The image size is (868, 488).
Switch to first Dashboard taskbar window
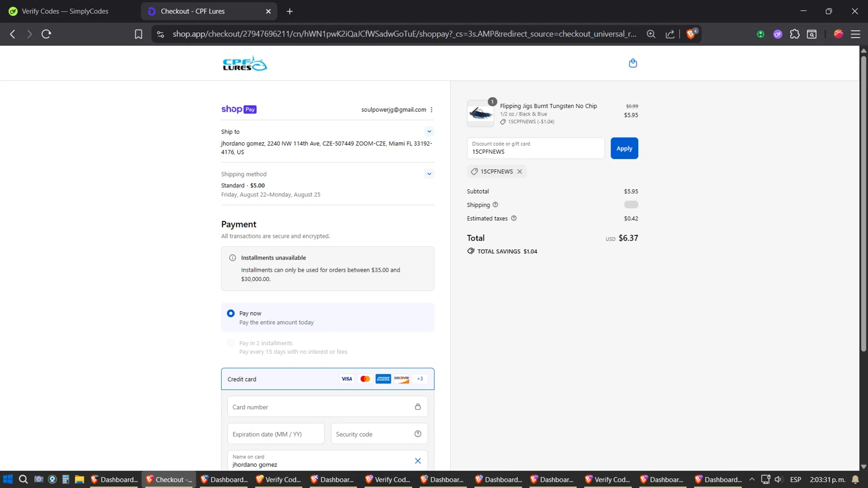click(114, 479)
